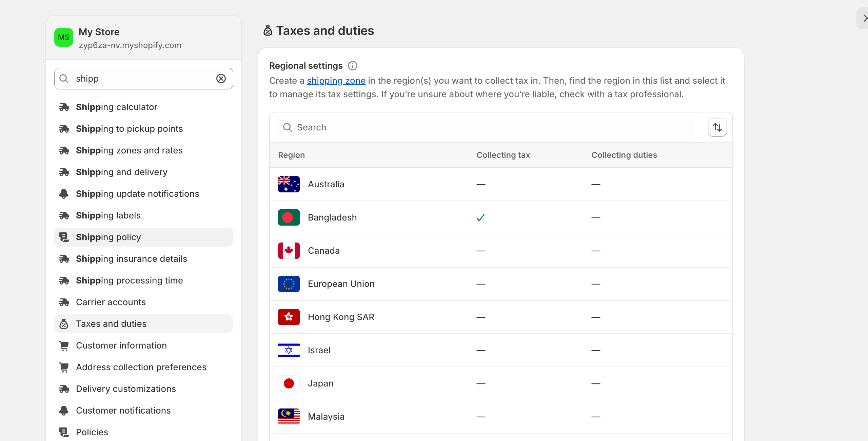This screenshot has width=868, height=441.
Task: Click the Taxes and duties page heading
Action: [325, 31]
